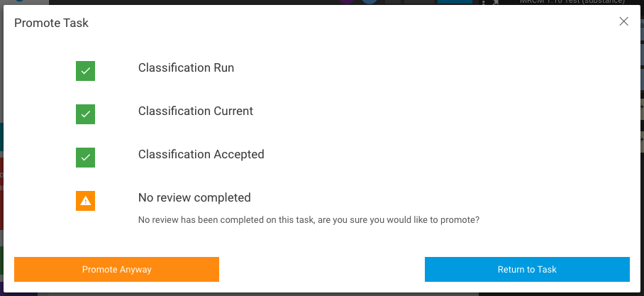Viewport: 644px width, 296px height.
Task: Click the orange warning triangle icon
Action: (85, 201)
